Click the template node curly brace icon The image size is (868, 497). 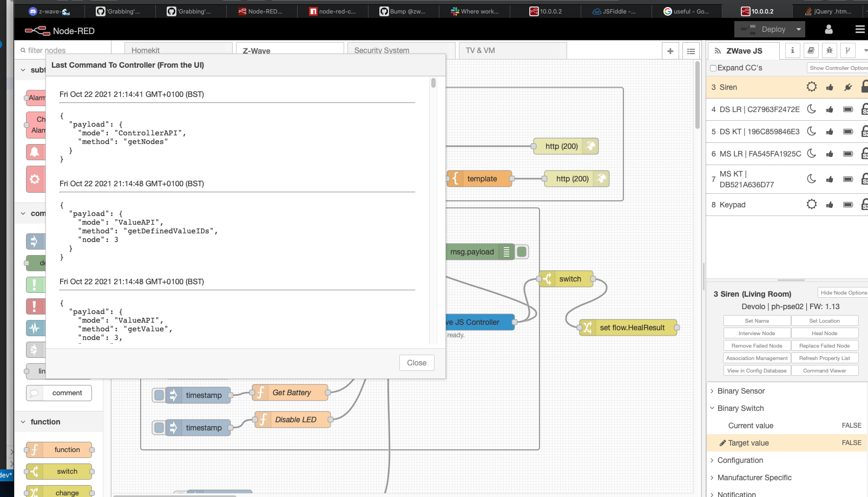pos(456,179)
